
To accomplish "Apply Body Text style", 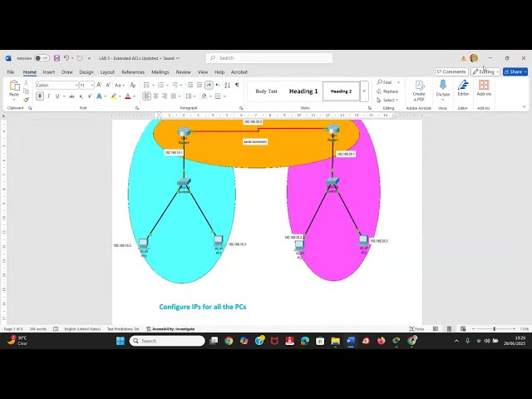I will pos(266,91).
